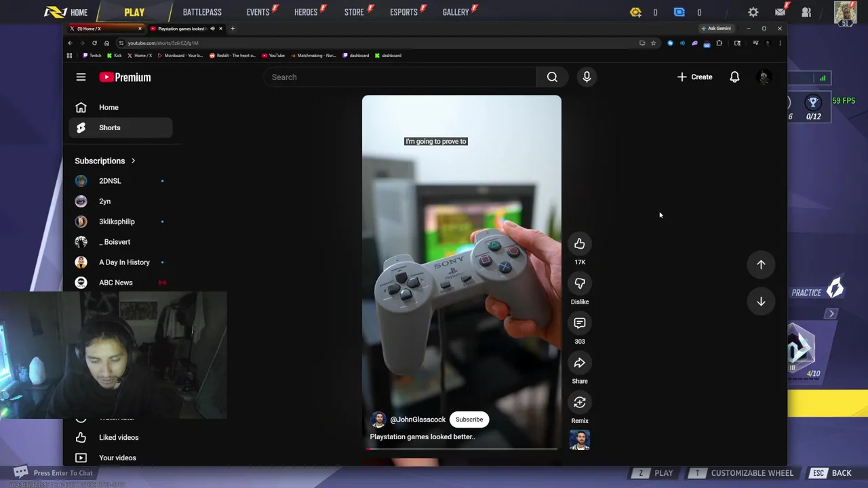Open the 3kliksphilip channel subscription

(x=121, y=222)
